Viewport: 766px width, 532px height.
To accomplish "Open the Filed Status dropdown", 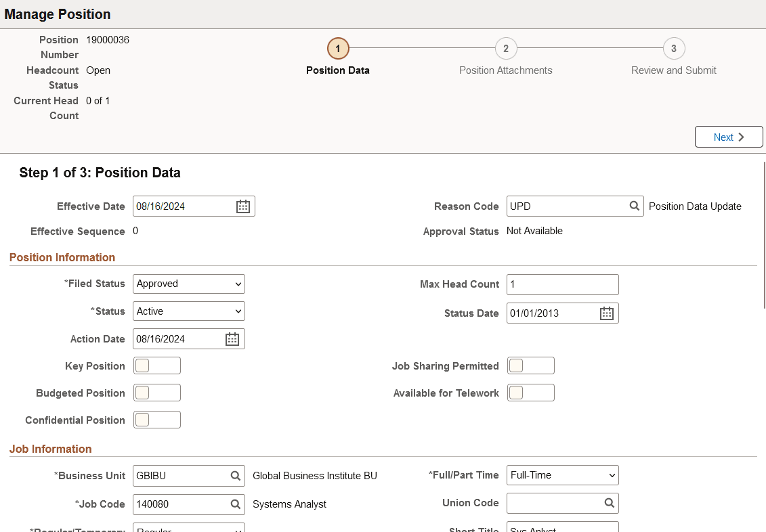I will pos(188,284).
